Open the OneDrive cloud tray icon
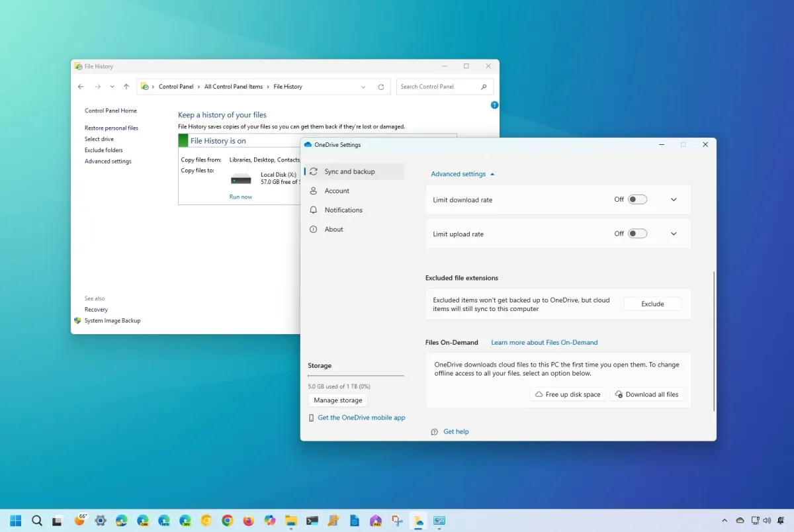This screenshot has height=532, width=794. click(x=740, y=521)
